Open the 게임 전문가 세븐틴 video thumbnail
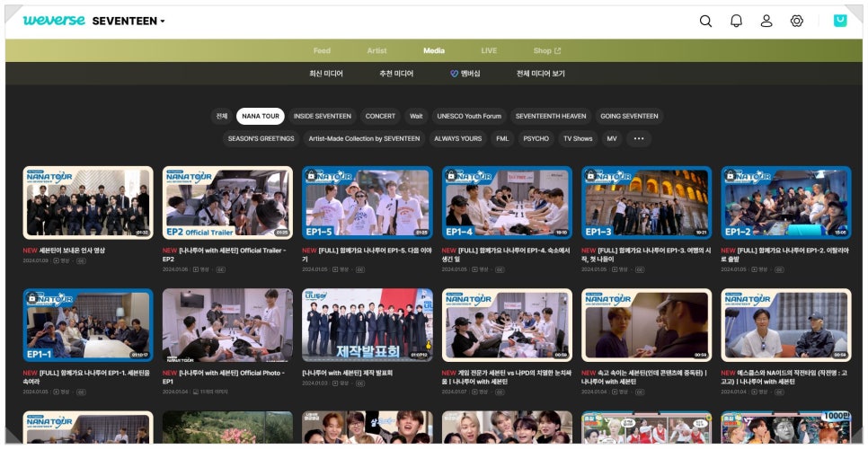The image size is (868, 449). point(507,325)
